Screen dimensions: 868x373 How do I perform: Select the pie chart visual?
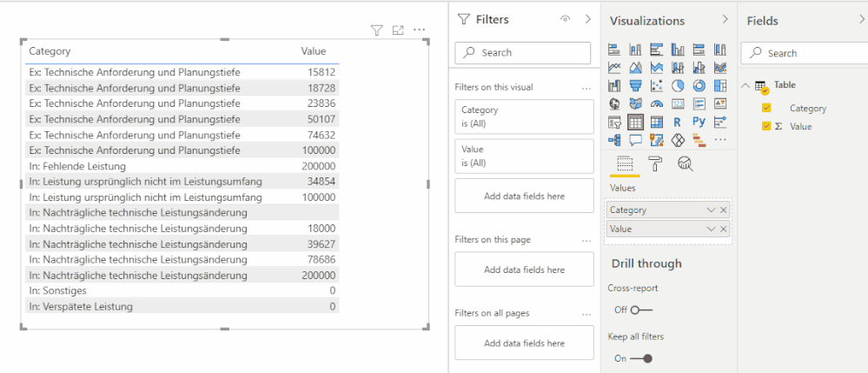678,85
